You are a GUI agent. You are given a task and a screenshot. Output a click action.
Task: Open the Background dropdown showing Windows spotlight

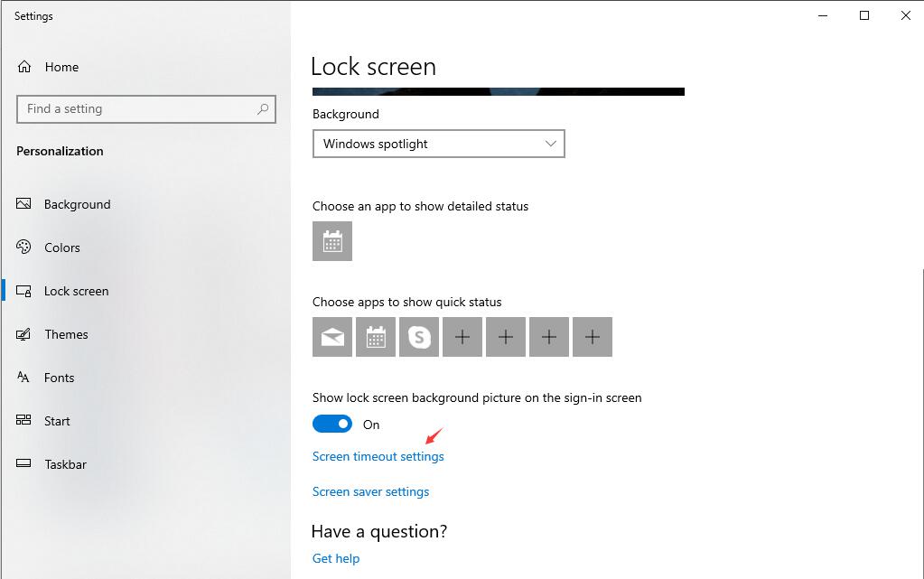tap(438, 144)
